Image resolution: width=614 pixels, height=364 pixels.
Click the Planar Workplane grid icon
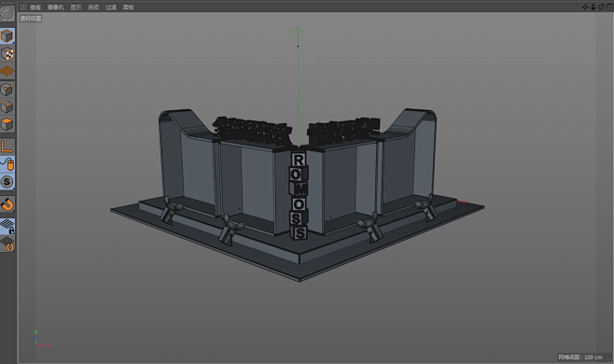click(x=7, y=245)
